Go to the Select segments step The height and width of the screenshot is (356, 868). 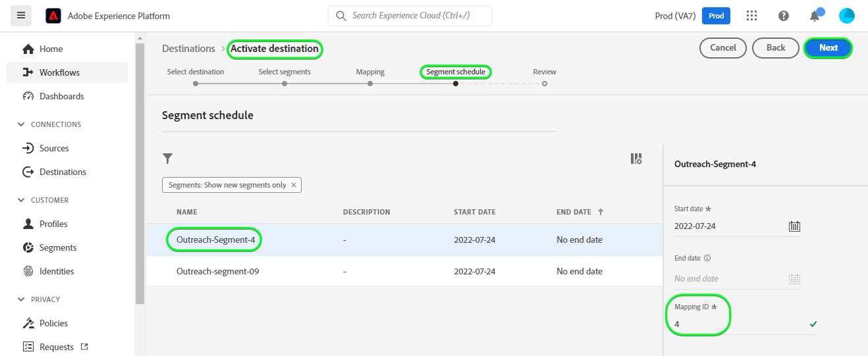285,72
